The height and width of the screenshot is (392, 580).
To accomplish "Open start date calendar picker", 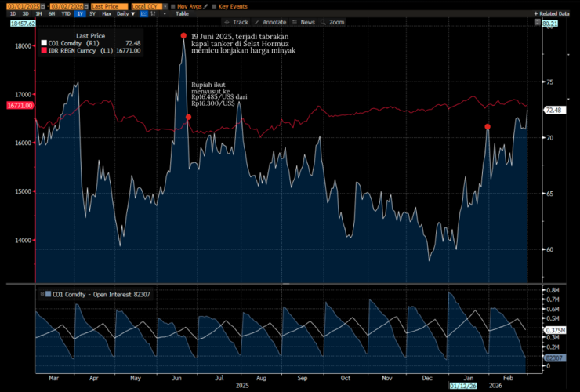I will [42, 6].
